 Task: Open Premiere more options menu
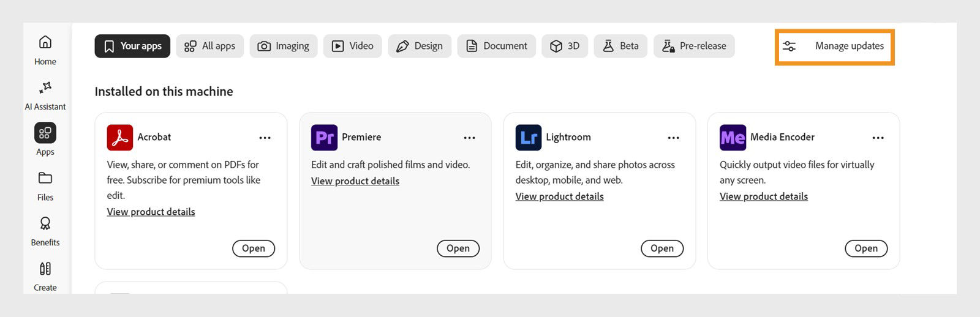(469, 138)
